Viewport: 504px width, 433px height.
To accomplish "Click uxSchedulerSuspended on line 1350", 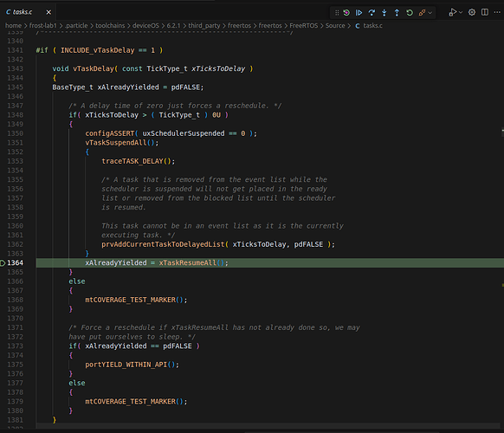I will [184, 133].
